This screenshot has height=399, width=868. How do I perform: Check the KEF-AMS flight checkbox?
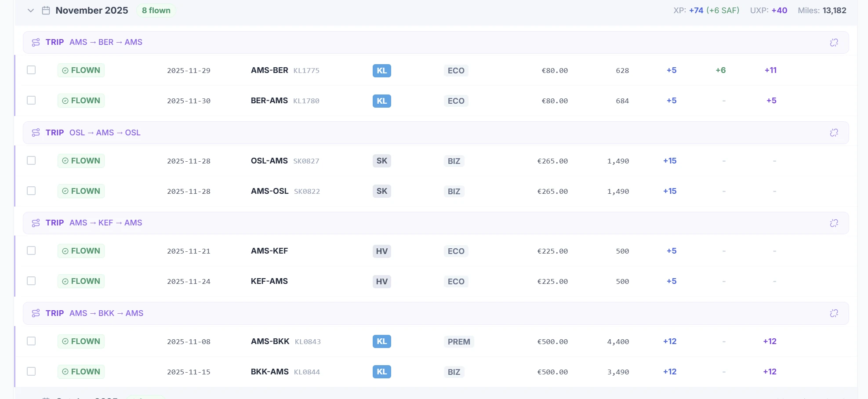(x=31, y=281)
